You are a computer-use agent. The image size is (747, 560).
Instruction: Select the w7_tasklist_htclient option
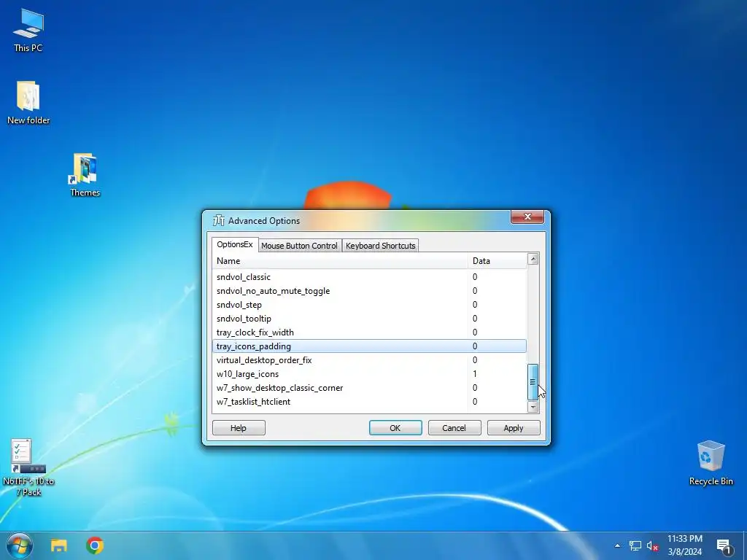tap(370, 402)
